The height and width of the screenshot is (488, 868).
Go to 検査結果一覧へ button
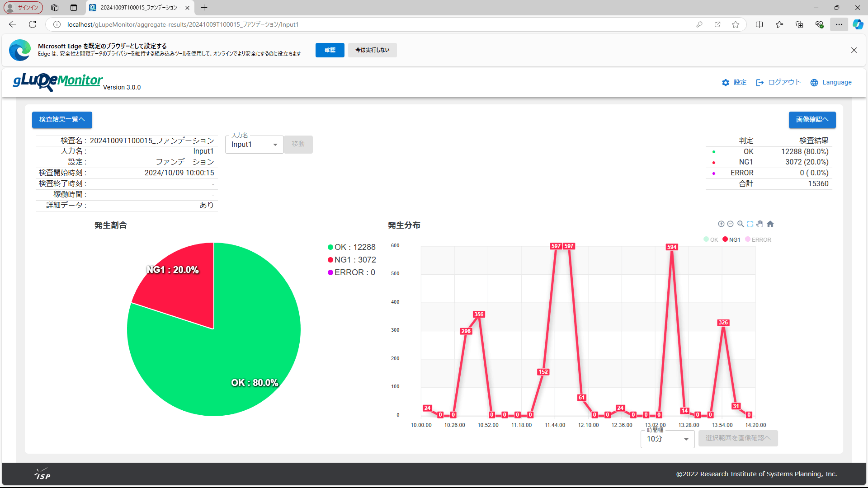[62, 120]
